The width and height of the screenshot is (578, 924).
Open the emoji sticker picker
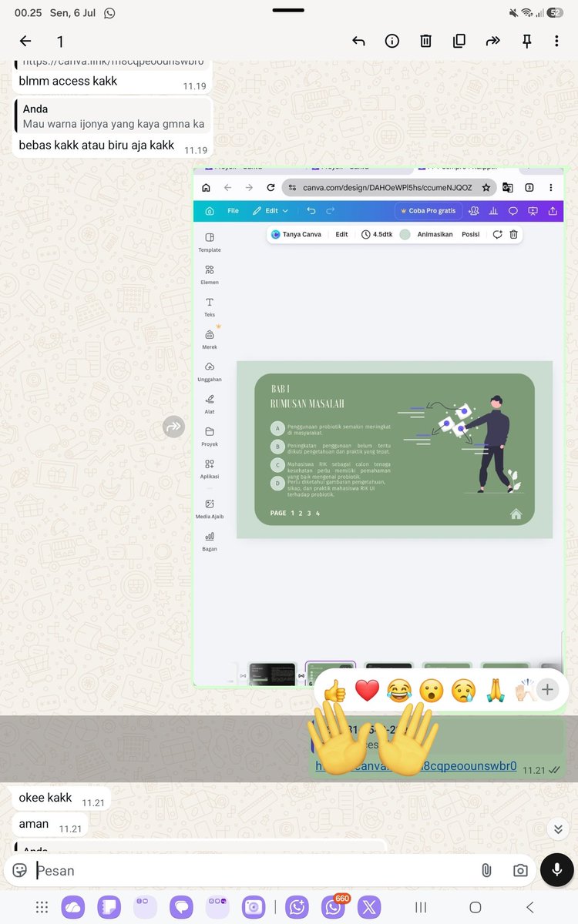pyautogui.click(x=20, y=870)
